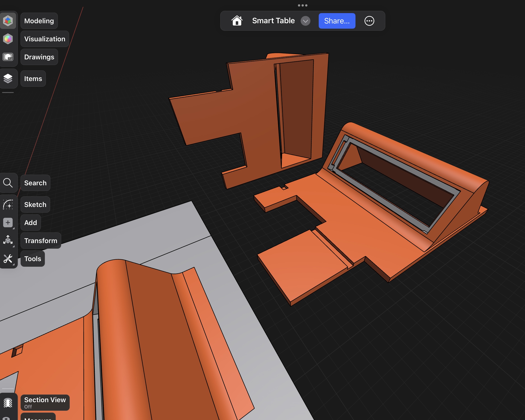Viewport: 525px width, 420px height.
Task: Click the Share... button
Action: coord(337,21)
